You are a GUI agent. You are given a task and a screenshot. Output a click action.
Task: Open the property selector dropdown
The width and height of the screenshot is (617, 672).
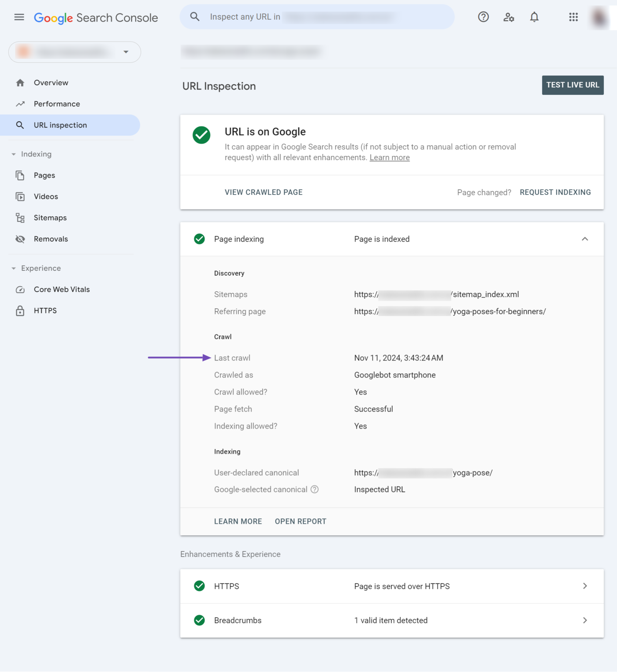tap(74, 52)
